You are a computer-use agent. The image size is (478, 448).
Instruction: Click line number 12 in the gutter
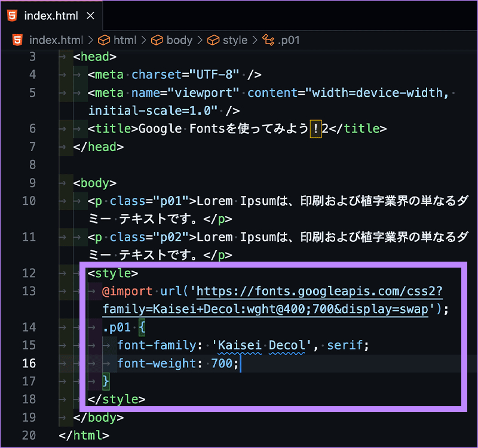[29, 274]
